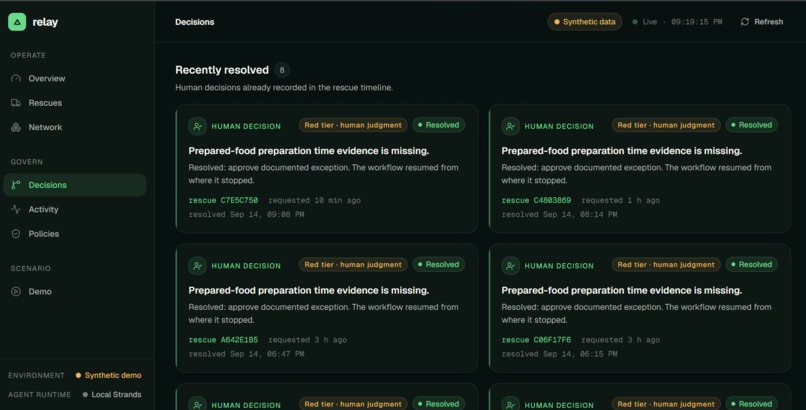Open rescue C06F17F6 link
Image resolution: width=806 pixels, height=410 pixels.
pos(536,340)
